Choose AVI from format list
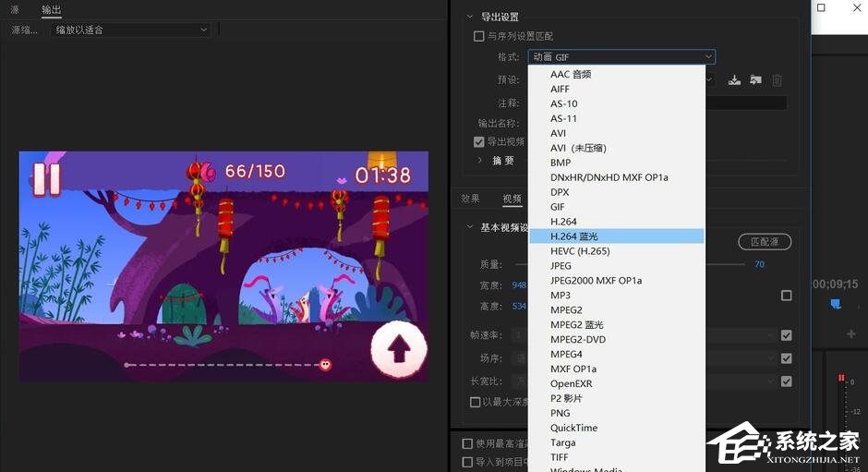Image resolution: width=868 pixels, height=472 pixels. click(x=617, y=133)
